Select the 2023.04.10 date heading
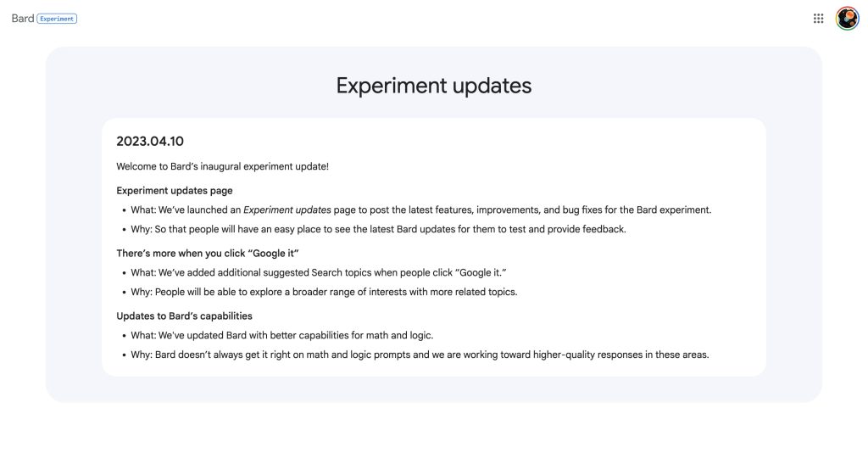868x475 pixels. click(150, 141)
